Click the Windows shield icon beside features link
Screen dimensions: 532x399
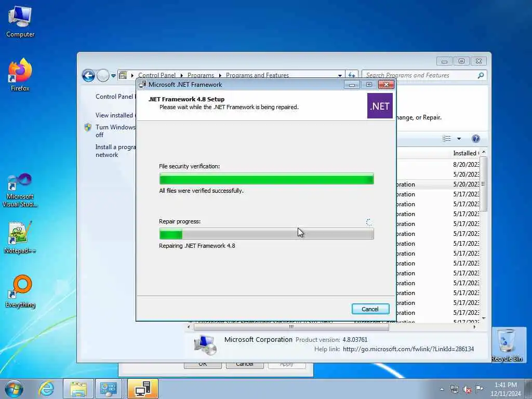point(88,127)
